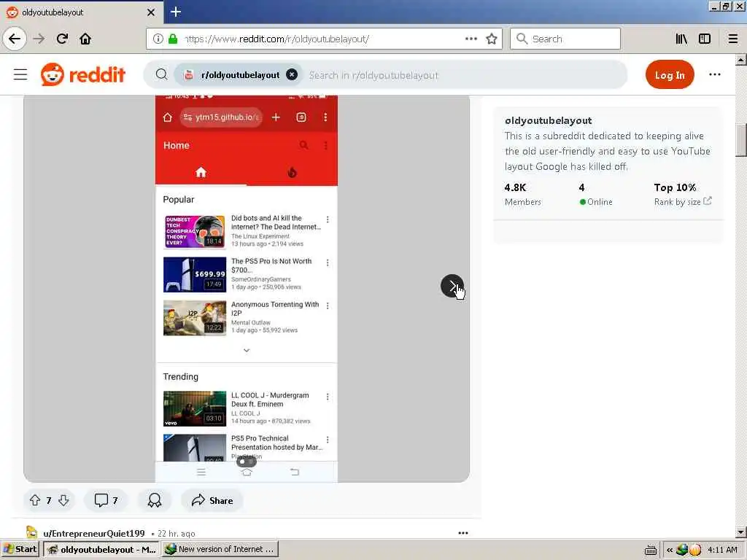Click the 4.8K Members stat
This screenshot has height=560, width=747.
pyautogui.click(x=522, y=194)
